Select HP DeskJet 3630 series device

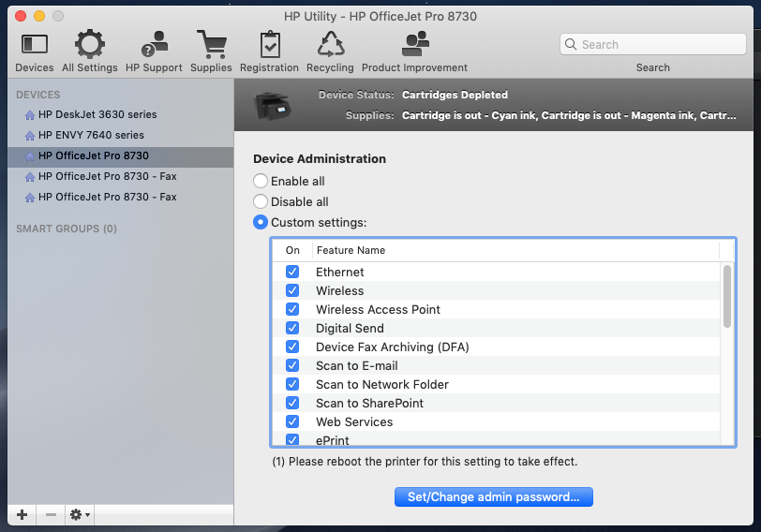point(120,114)
